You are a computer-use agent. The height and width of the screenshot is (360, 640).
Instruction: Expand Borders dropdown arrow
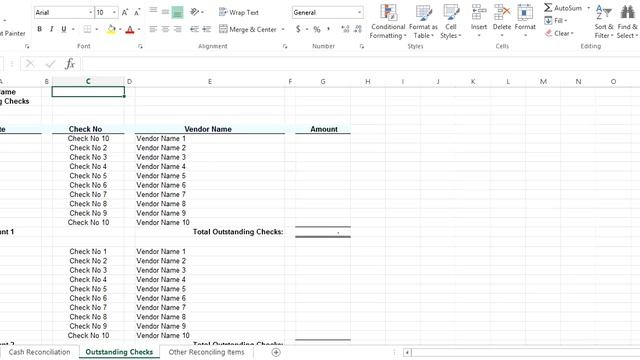point(97,29)
